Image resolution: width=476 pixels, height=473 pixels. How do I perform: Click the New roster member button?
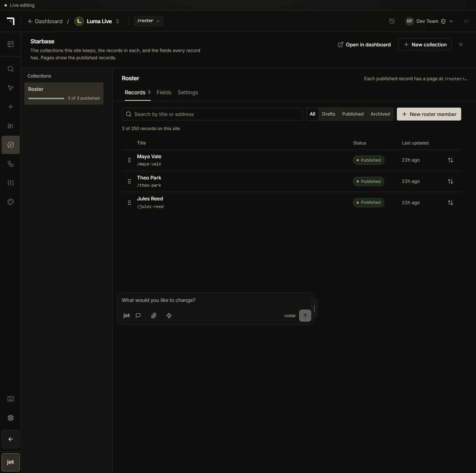point(429,114)
